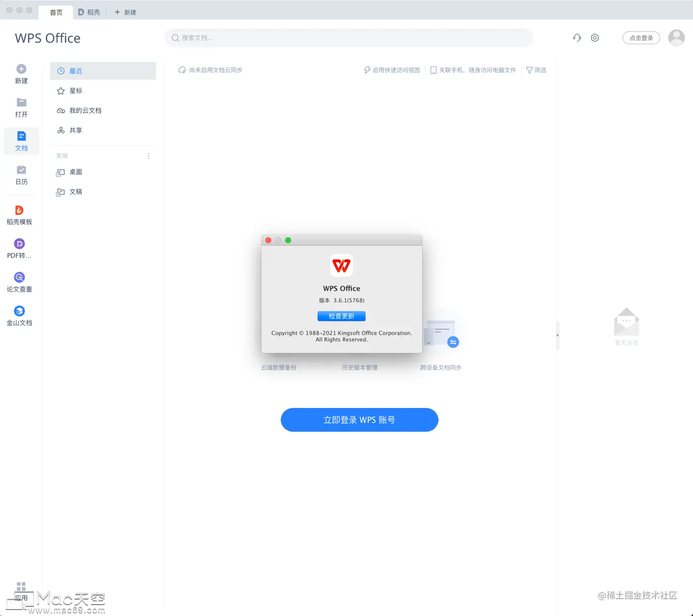The height and width of the screenshot is (616, 693).
Task: Click the 搜索文档 search field
Action: 348,38
